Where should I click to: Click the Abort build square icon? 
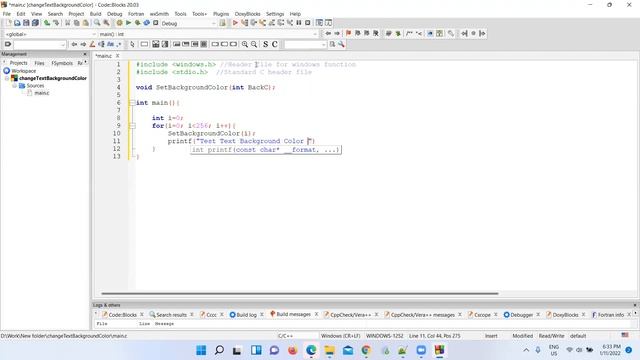tap(156, 23)
